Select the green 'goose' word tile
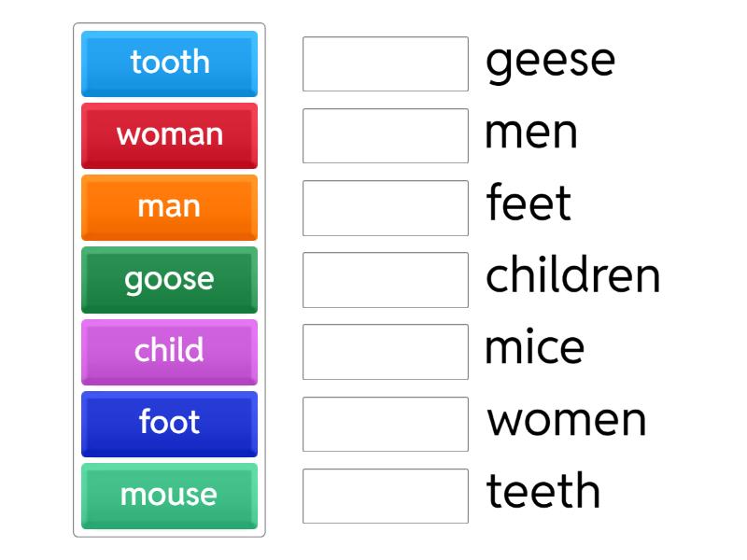 tap(169, 279)
